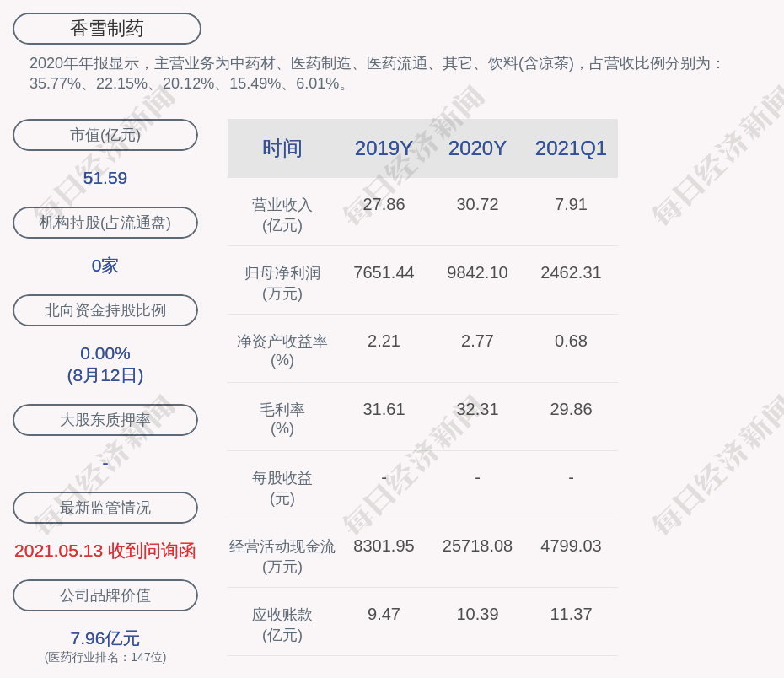This screenshot has width=784, height=678.
Task: Click the 10.39 receivables cell
Action: click(x=477, y=614)
